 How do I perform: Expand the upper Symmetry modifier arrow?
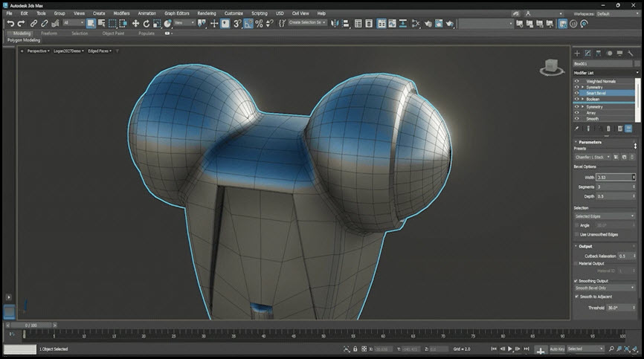pos(583,87)
